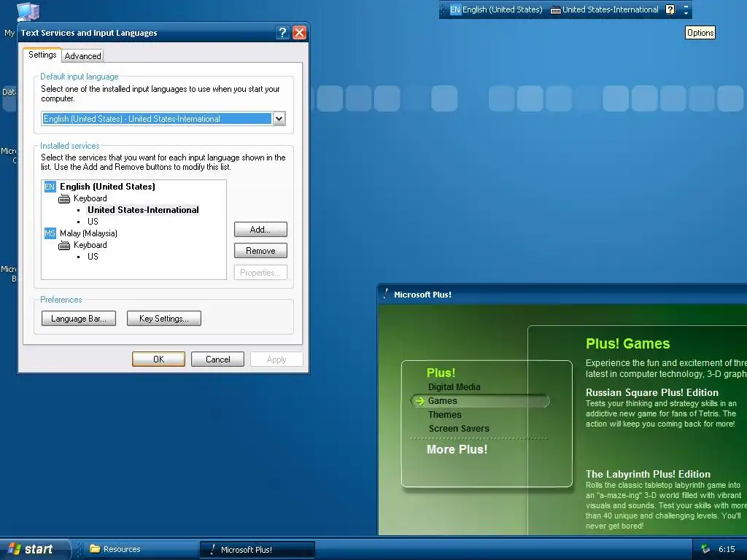Click the dialog's title bar Help button
Image resolution: width=747 pixels, height=560 pixels.
pos(282,32)
